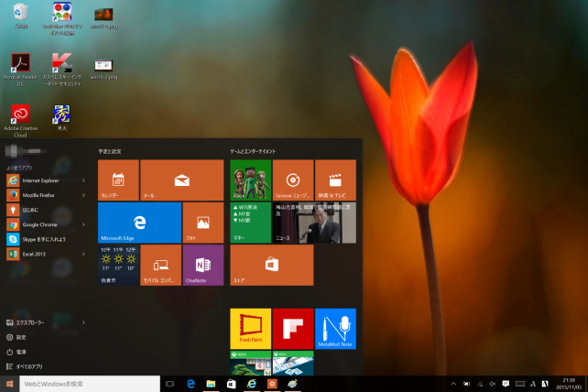Open the network connection tray icon
The height and width of the screenshot is (392, 588).
[x=480, y=384]
